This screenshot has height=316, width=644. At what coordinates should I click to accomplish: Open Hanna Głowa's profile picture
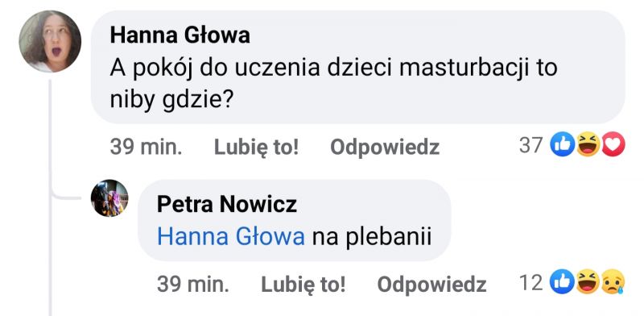pos(50,41)
